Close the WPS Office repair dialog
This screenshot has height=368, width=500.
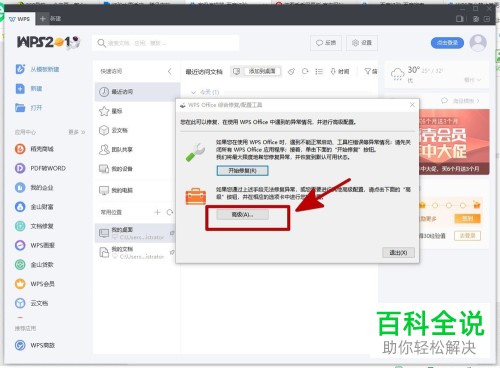pyautogui.click(x=412, y=105)
